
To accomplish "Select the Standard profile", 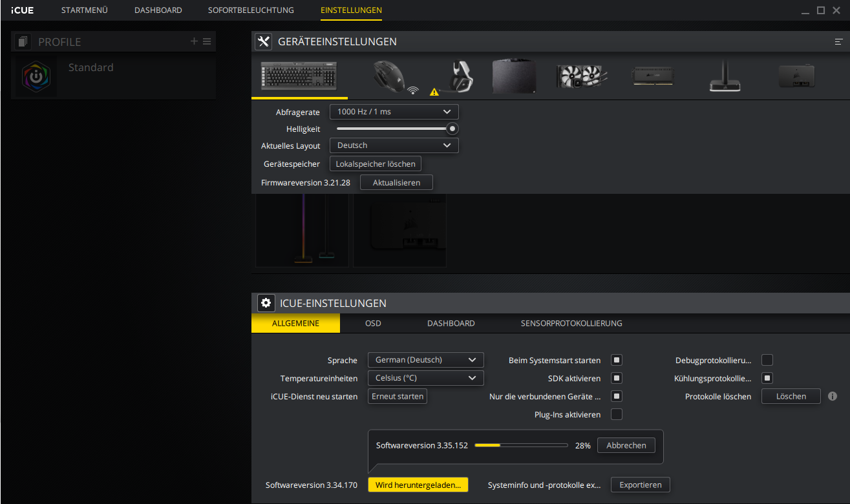I will (x=114, y=77).
